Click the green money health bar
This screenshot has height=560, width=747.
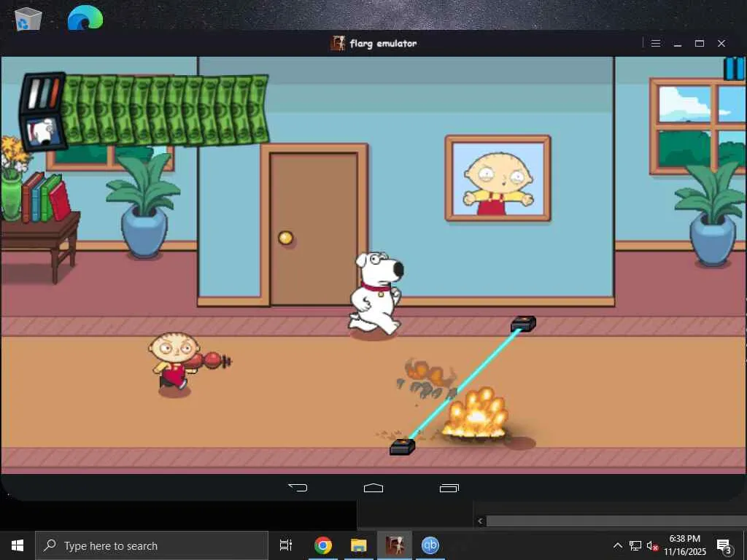point(166,109)
